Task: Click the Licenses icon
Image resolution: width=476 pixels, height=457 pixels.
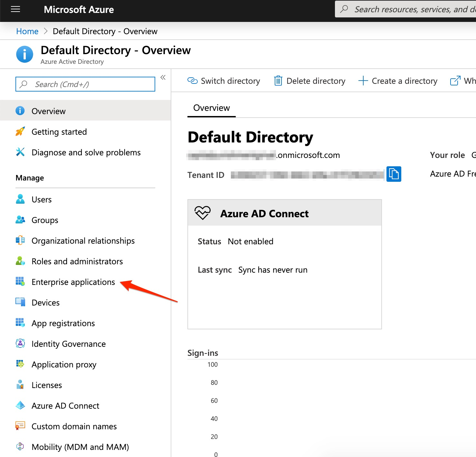Action: (x=20, y=384)
